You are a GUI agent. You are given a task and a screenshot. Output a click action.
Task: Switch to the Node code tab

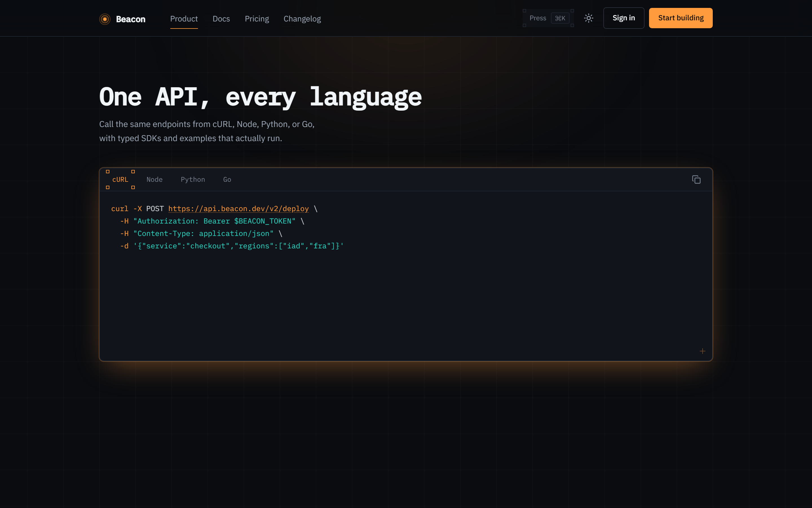154,179
